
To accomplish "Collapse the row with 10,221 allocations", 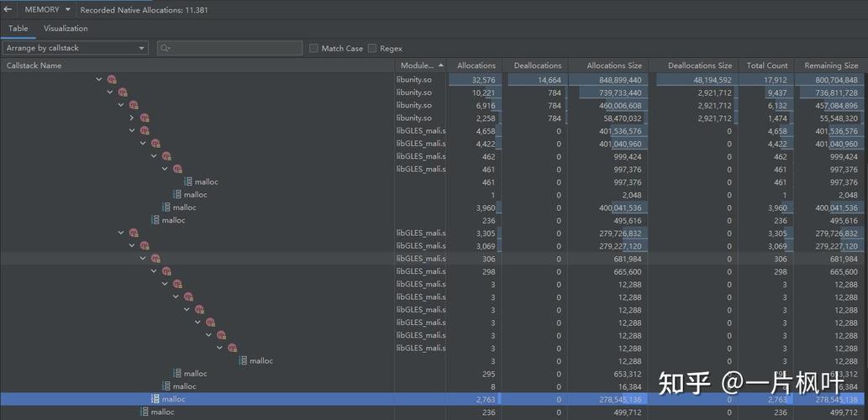I will [x=110, y=92].
